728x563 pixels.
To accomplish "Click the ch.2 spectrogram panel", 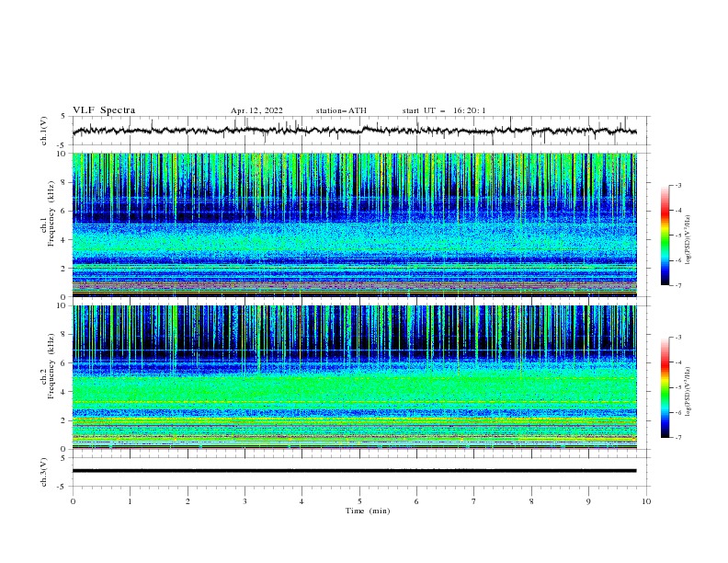I will pos(354,377).
